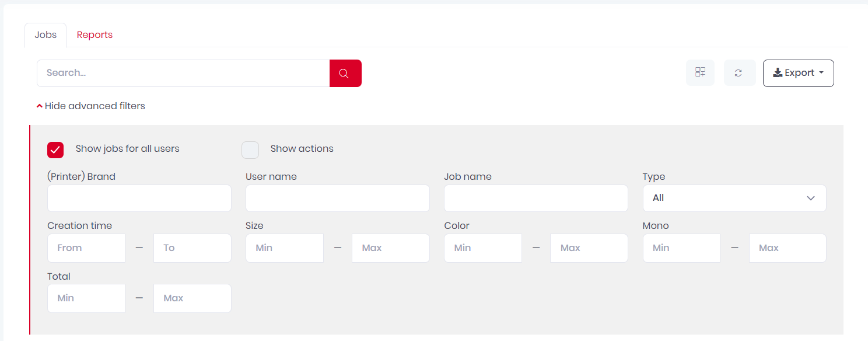Switch to the Reports tab

(x=94, y=35)
